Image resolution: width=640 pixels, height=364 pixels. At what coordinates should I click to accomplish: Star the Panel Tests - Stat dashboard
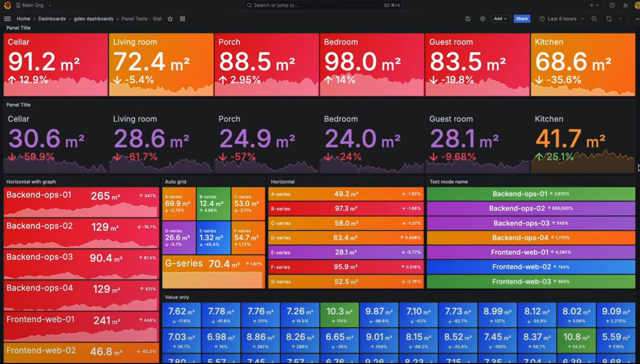coord(170,19)
